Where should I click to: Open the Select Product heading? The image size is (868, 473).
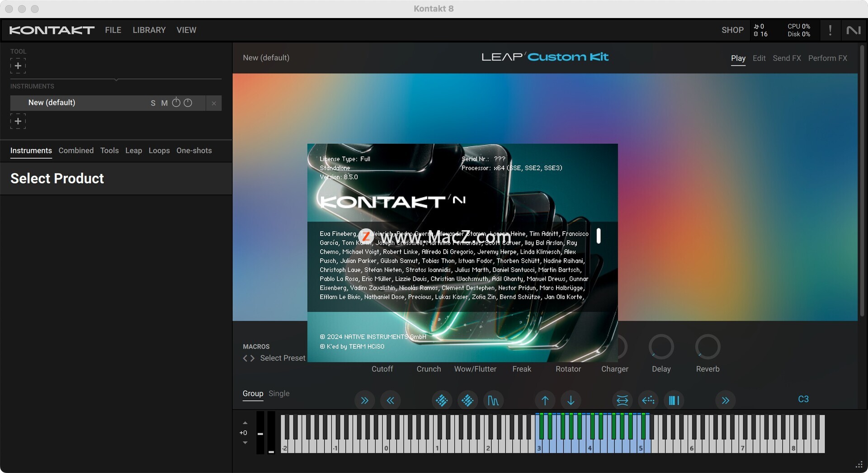57,179
